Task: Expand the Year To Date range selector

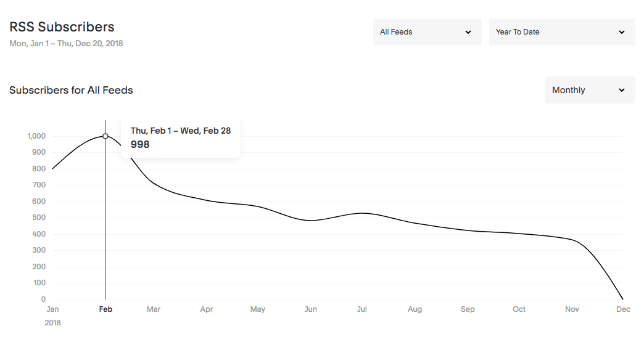Action: tap(561, 32)
